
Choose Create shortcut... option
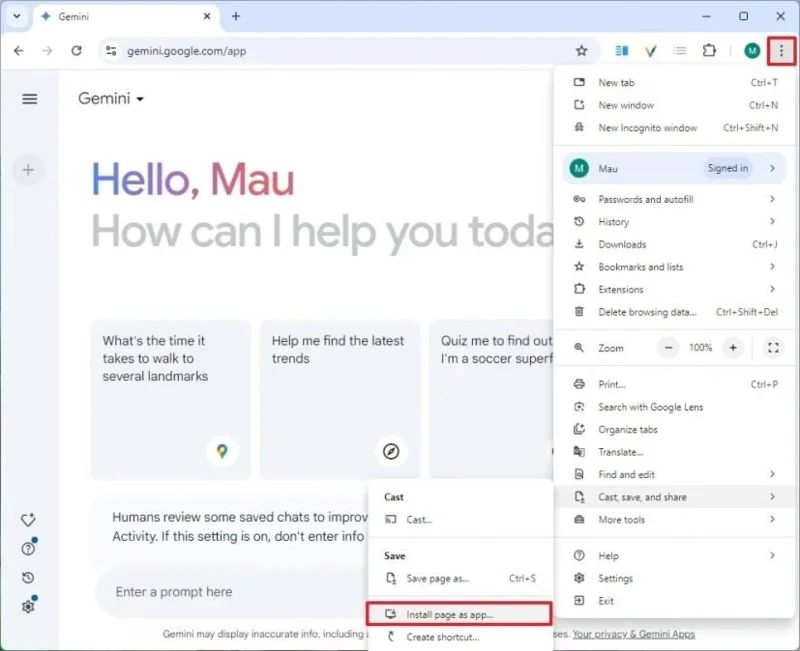(x=460, y=637)
